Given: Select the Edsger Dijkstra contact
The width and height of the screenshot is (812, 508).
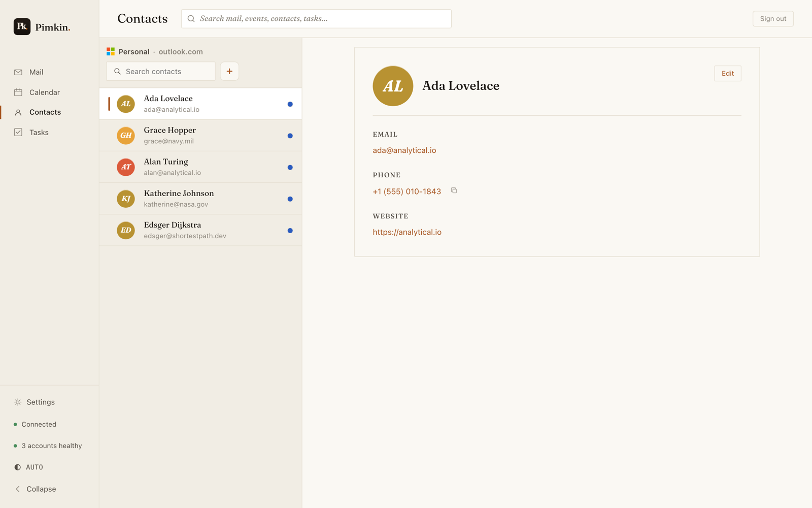Looking at the screenshot, I should tap(200, 230).
